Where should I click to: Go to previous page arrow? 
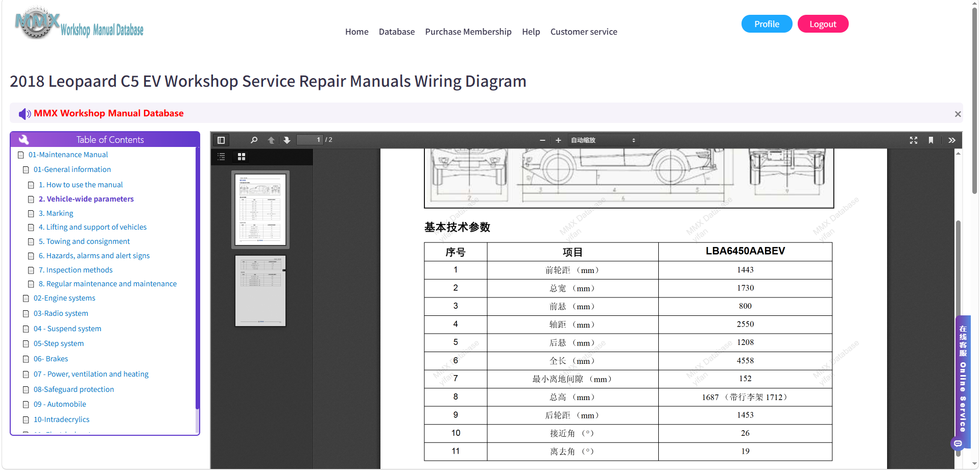click(x=271, y=140)
